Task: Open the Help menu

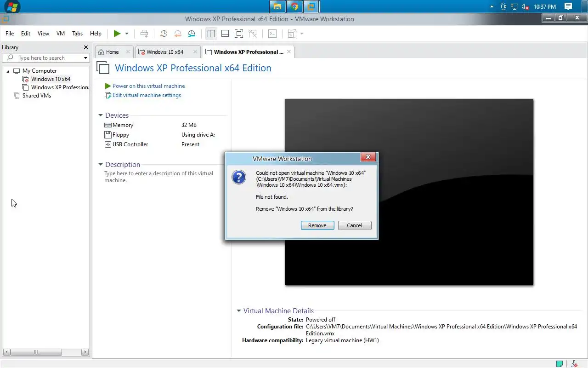Action: click(x=96, y=34)
